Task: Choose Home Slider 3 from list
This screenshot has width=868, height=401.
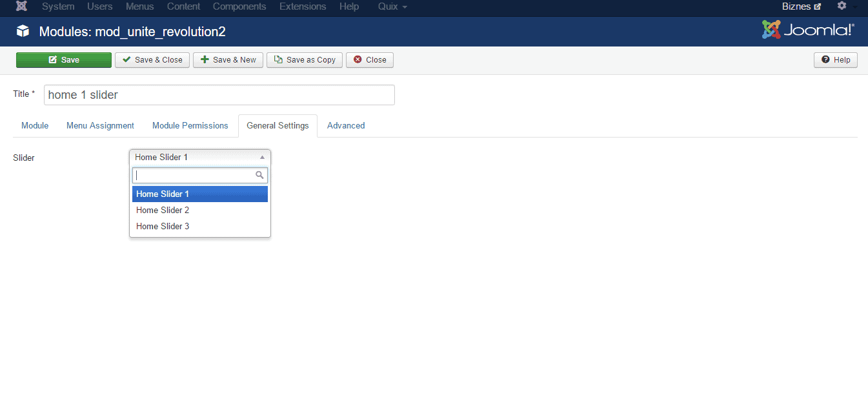Action: (x=163, y=226)
